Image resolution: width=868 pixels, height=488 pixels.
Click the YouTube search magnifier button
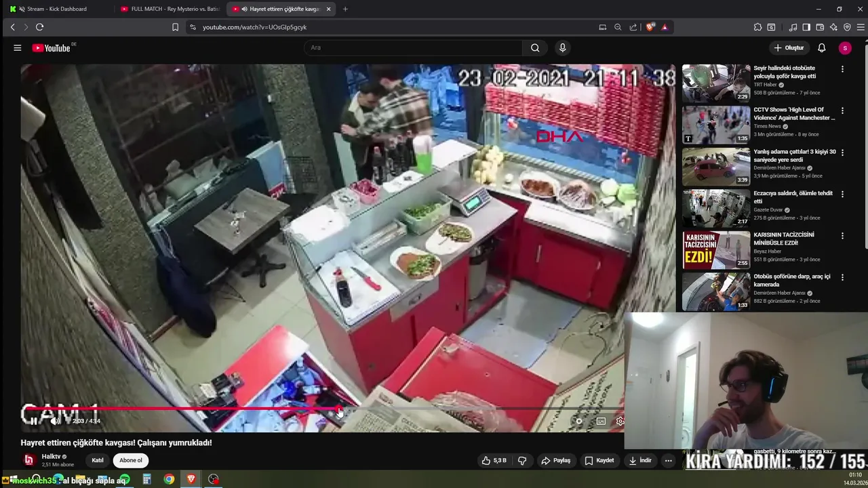click(535, 48)
